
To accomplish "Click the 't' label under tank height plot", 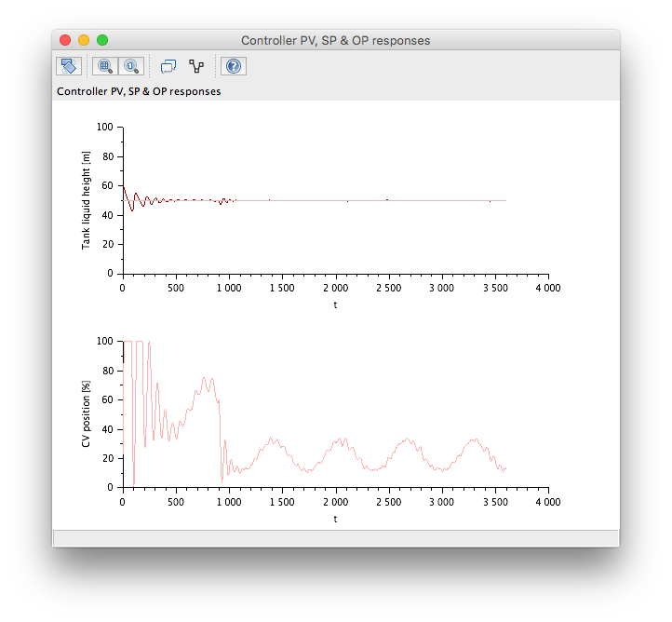I will pyautogui.click(x=335, y=304).
